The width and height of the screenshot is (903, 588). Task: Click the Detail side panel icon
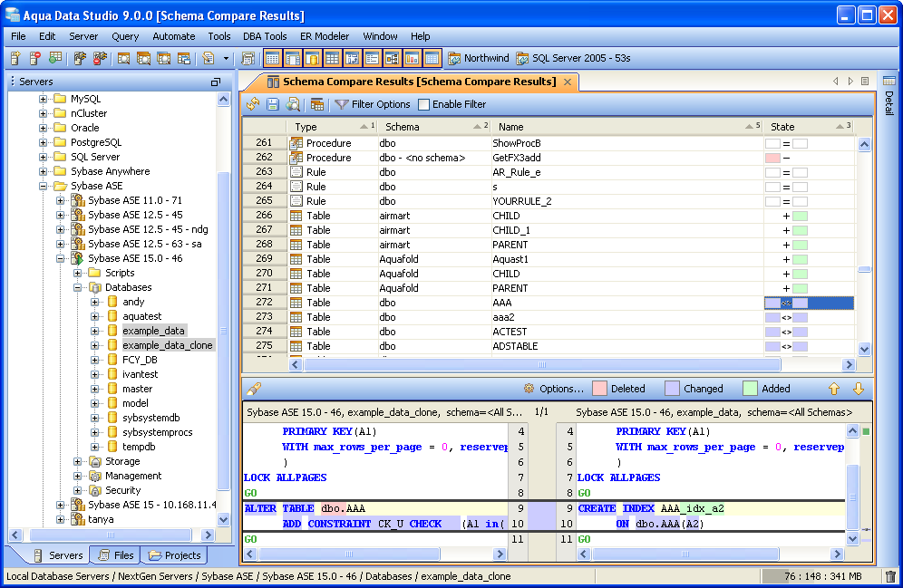pos(888,82)
